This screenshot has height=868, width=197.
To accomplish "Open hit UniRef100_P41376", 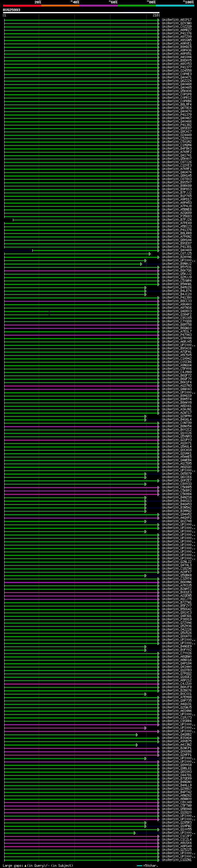I will [176, 33].
